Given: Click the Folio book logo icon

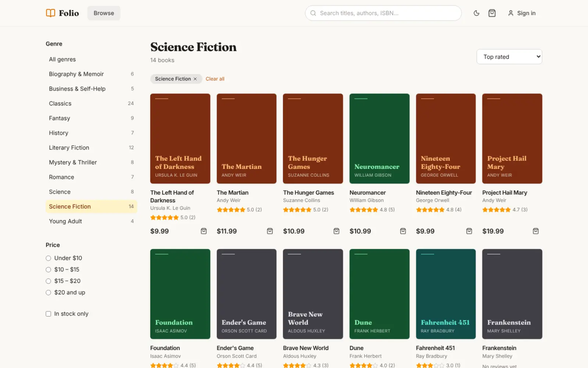Looking at the screenshot, I should (x=50, y=13).
